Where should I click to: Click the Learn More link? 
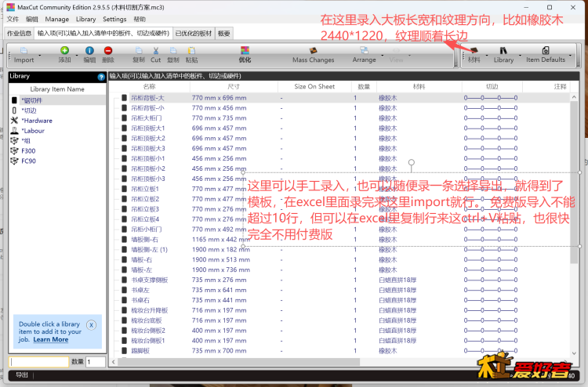(51, 339)
